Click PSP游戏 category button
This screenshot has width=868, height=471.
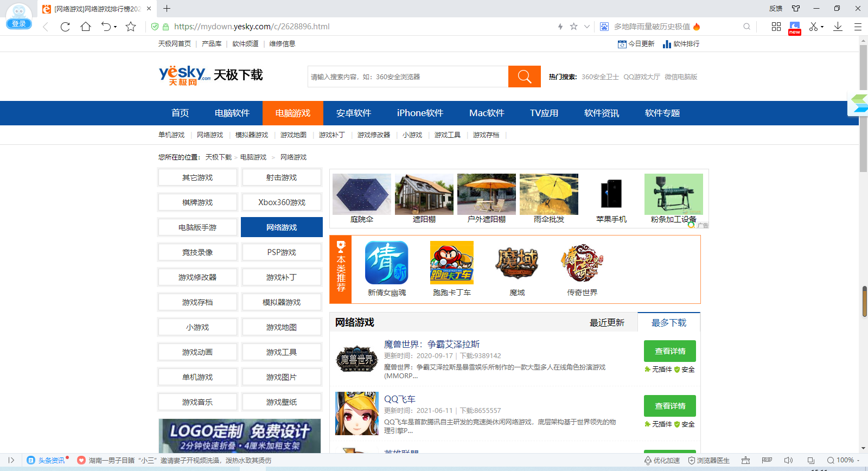[282, 252]
